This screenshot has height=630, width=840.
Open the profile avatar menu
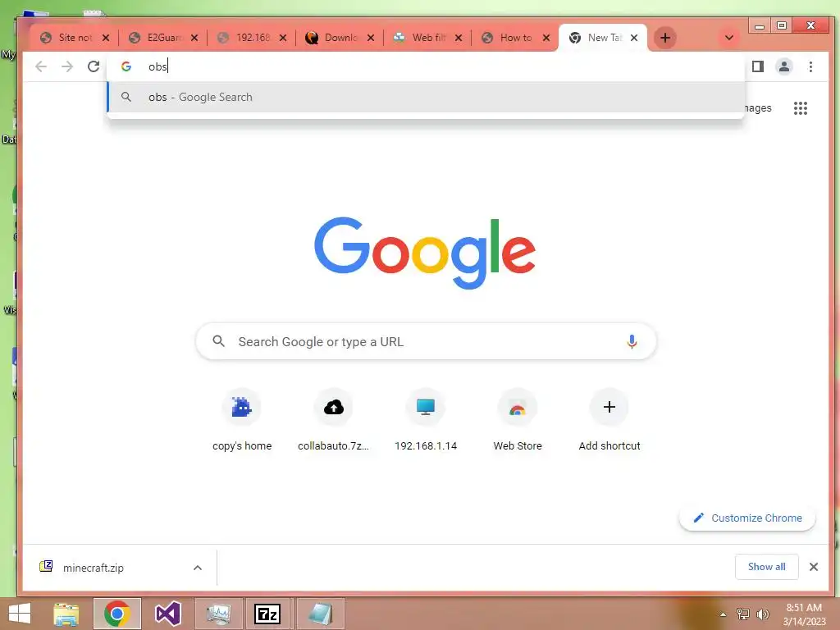click(x=783, y=66)
